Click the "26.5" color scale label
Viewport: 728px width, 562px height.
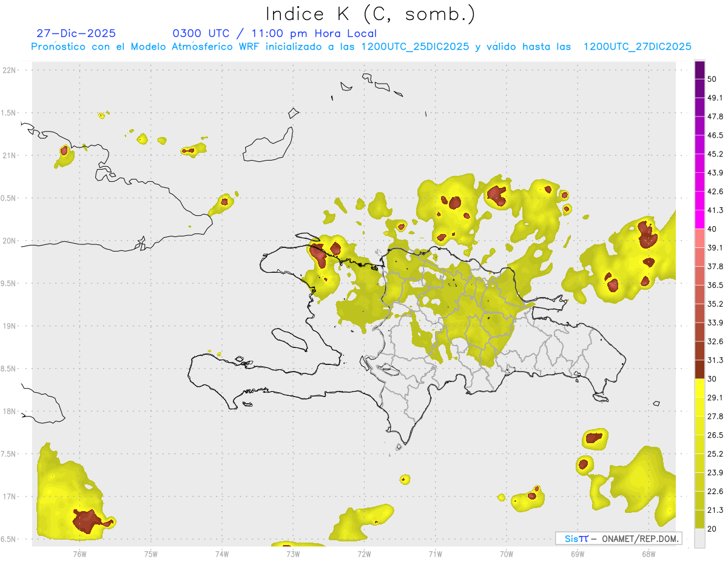click(715, 435)
